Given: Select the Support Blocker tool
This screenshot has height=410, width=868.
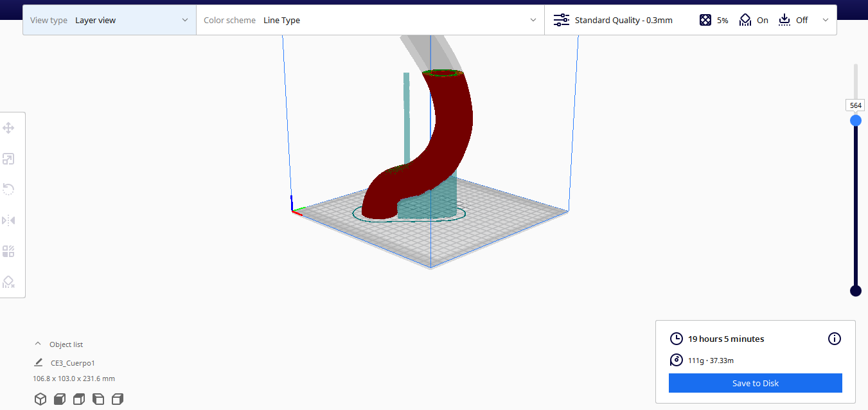Looking at the screenshot, I should 8,282.
